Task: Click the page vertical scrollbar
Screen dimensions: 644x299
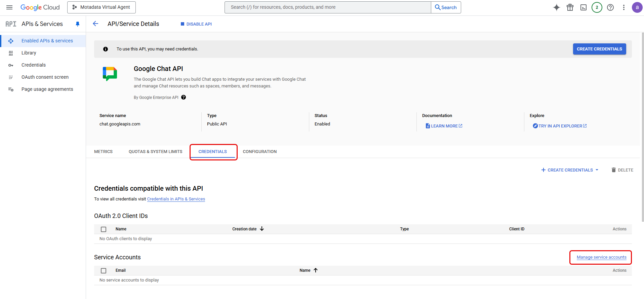Action: tap(642, 128)
